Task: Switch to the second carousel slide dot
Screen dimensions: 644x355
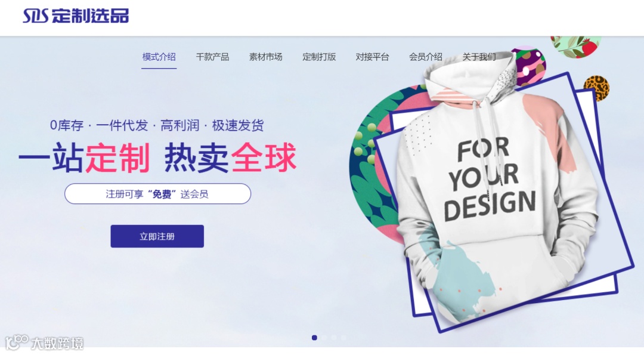Action: (324, 338)
